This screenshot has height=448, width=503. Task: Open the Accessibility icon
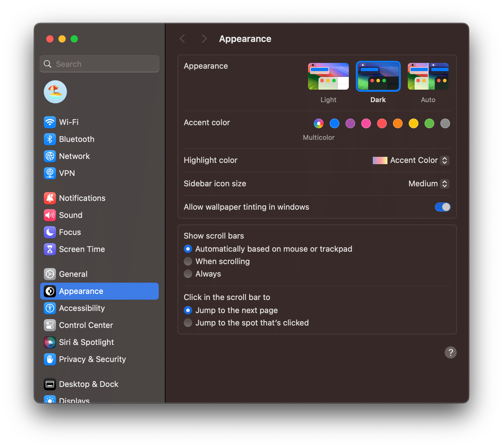pos(50,308)
